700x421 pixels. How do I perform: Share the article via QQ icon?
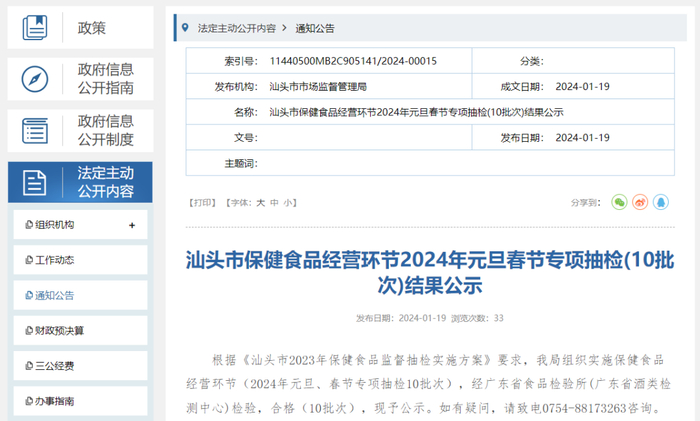point(661,202)
